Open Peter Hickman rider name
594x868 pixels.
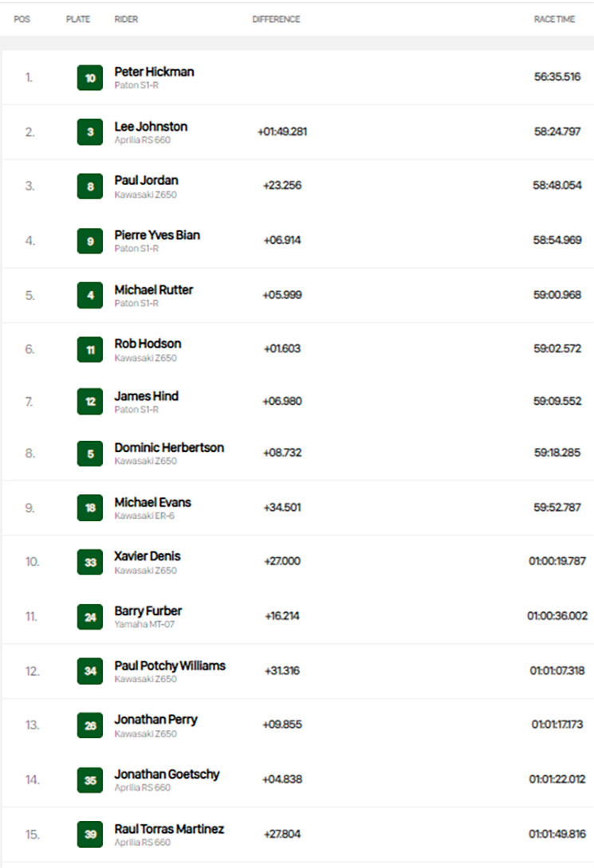(x=154, y=72)
